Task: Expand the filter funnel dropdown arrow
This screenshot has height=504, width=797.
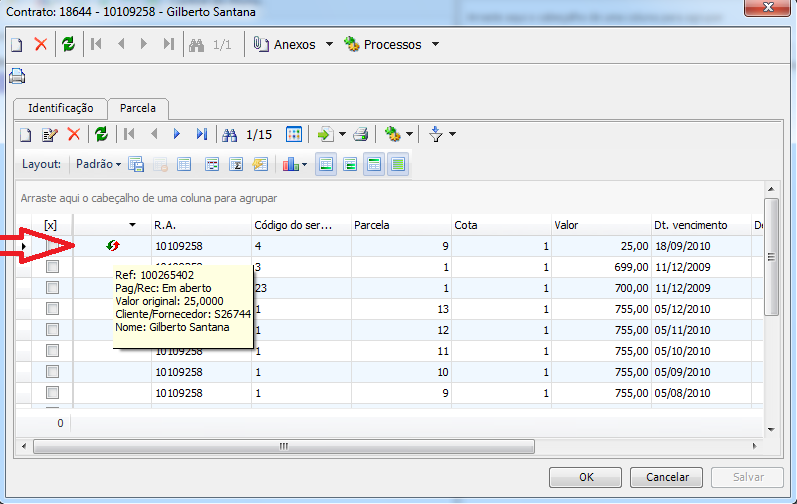Action: pos(452,134)
